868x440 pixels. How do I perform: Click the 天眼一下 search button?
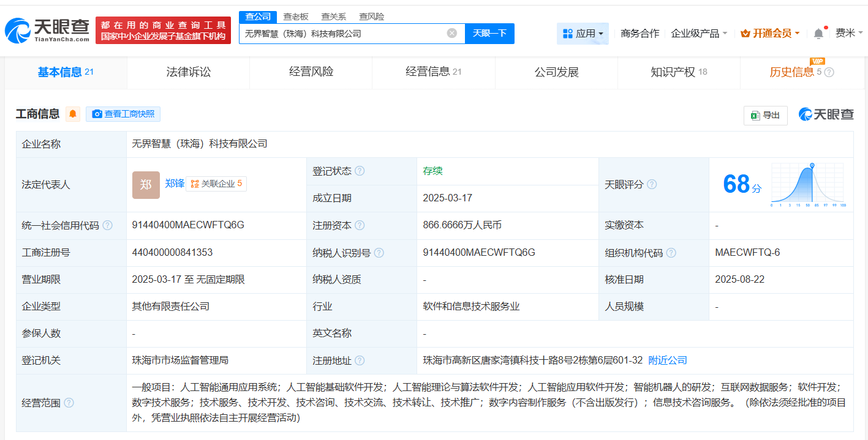489,33
